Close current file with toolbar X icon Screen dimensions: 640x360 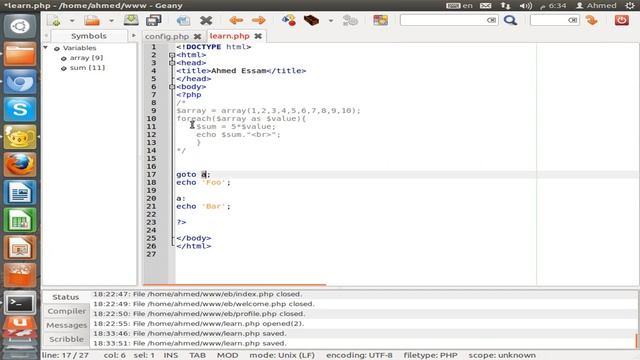tap(206, 20)
